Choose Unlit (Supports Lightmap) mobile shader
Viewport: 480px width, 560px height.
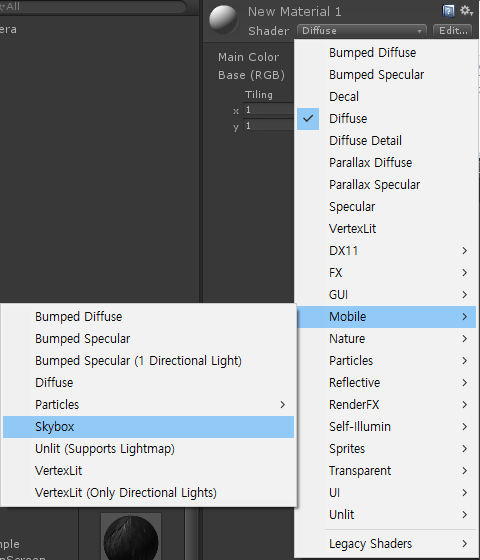[x=148, y=449]
